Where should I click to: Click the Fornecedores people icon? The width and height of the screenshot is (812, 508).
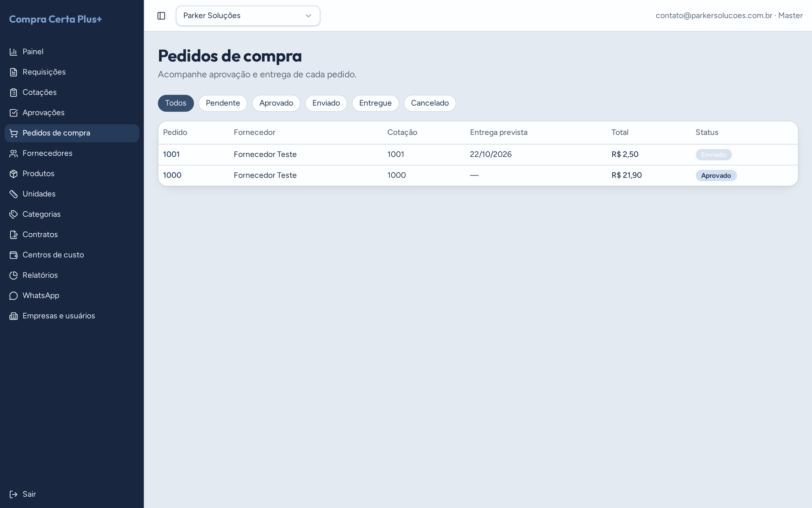14,154
